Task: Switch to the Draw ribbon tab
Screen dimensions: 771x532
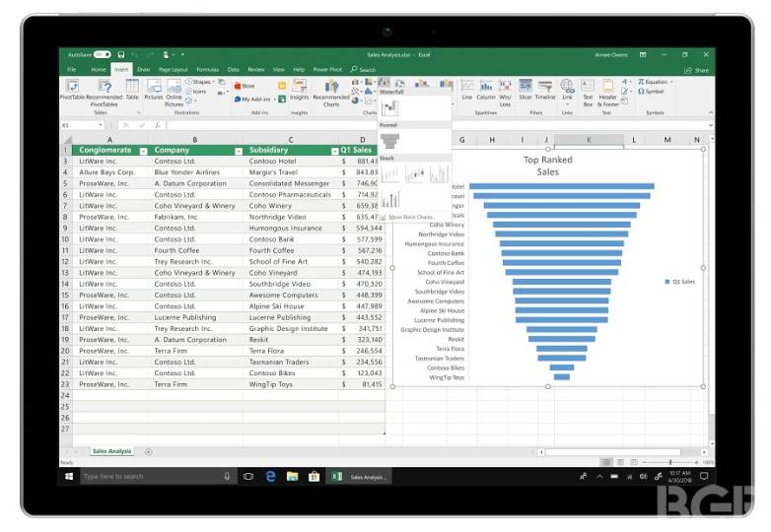Action: pos(144,69)
